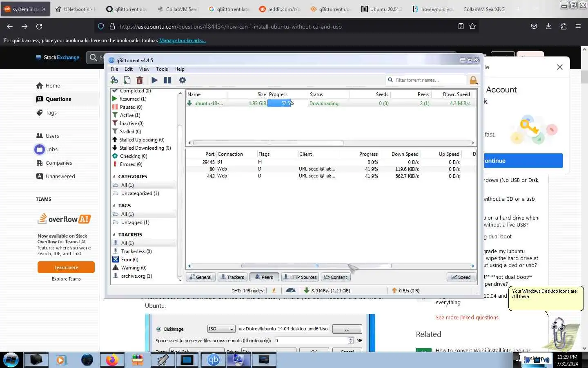Pause torrents with the pause toolbar icon
Viewport: 588px width, 368px height.
point(167,80)
